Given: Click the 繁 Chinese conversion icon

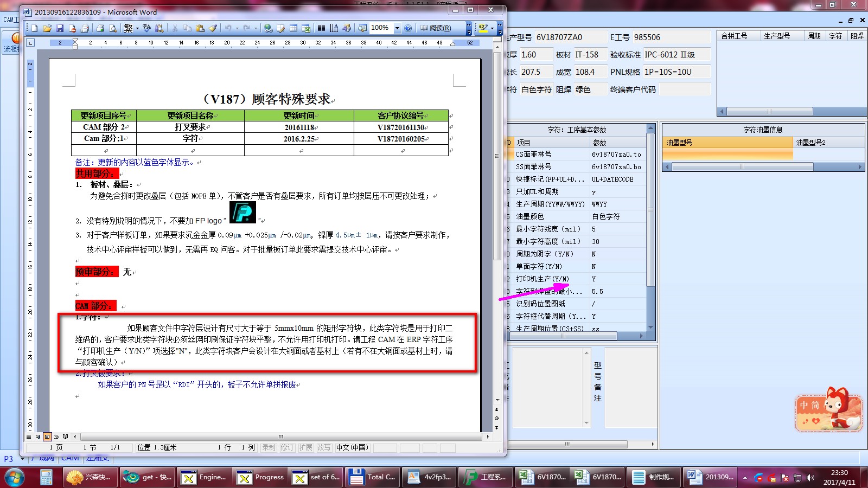Looking at the screenshot, I should 128,28.
